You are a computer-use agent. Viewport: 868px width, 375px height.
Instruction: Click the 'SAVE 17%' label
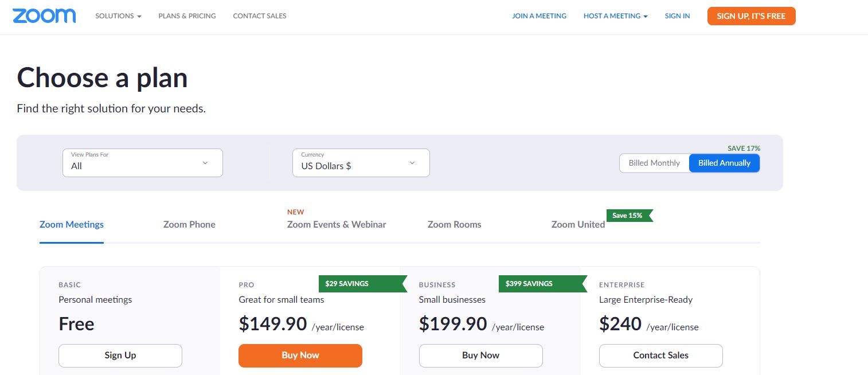point(744,149)
